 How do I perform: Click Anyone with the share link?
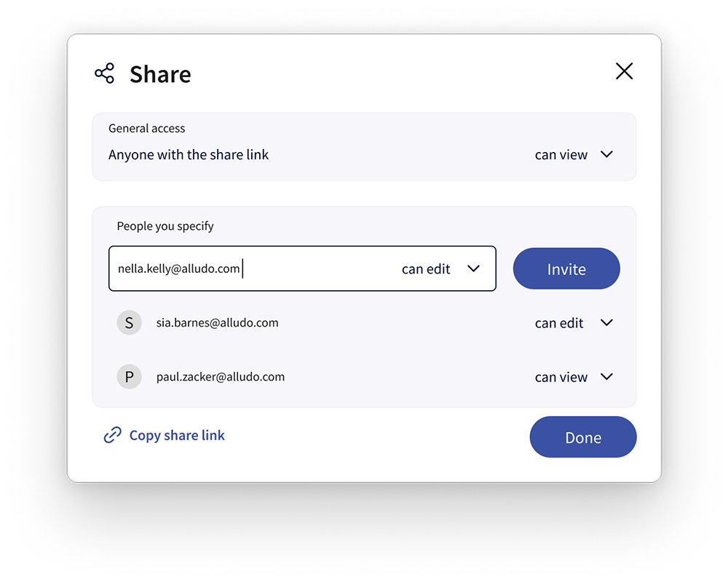[x=189, y=154]
